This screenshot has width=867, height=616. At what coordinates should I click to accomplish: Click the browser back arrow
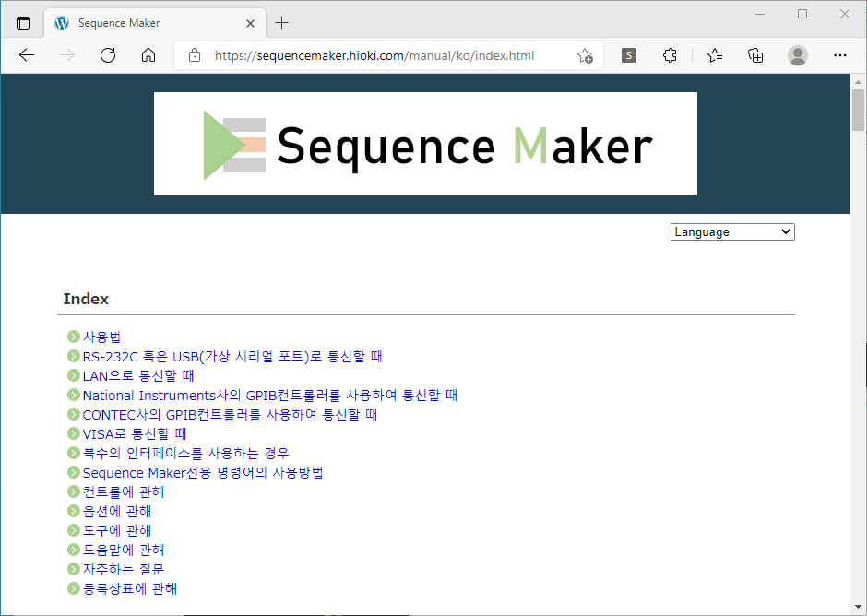(x=27, y=55)
